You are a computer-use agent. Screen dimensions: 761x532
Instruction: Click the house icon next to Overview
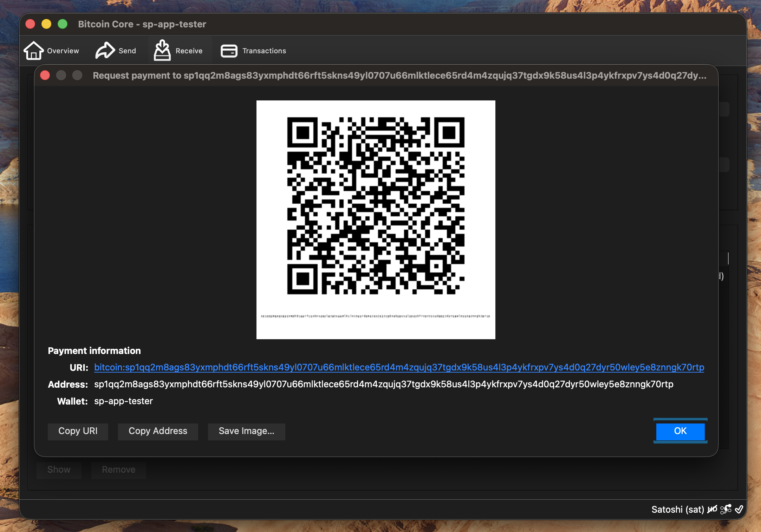(34, 50)
